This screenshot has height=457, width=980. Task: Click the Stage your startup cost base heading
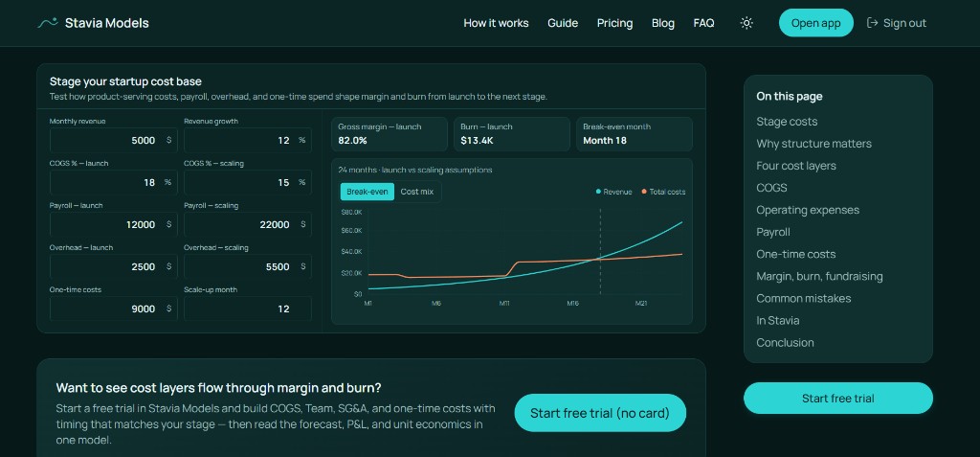coord(125,81)
